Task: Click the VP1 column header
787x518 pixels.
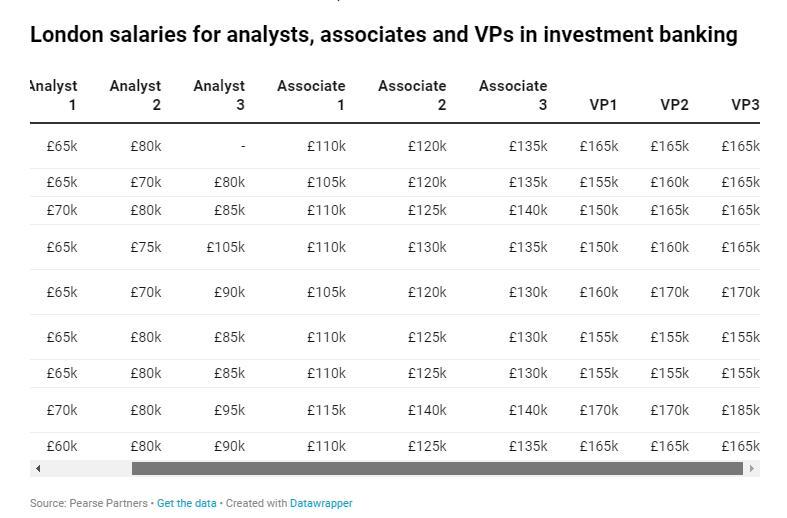Action: [x=603, y=105]
